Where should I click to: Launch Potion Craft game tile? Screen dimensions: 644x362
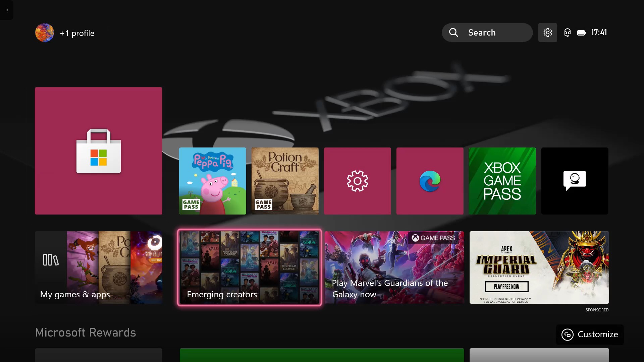pyautogui.click(x=285, y=181)
